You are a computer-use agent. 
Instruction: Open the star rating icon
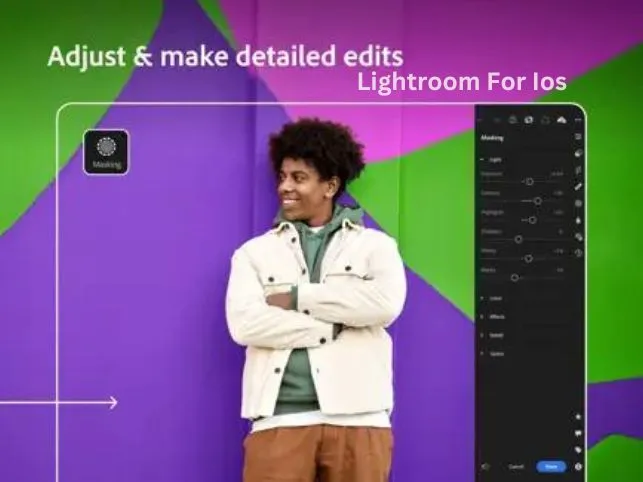(x=578, y=417)
